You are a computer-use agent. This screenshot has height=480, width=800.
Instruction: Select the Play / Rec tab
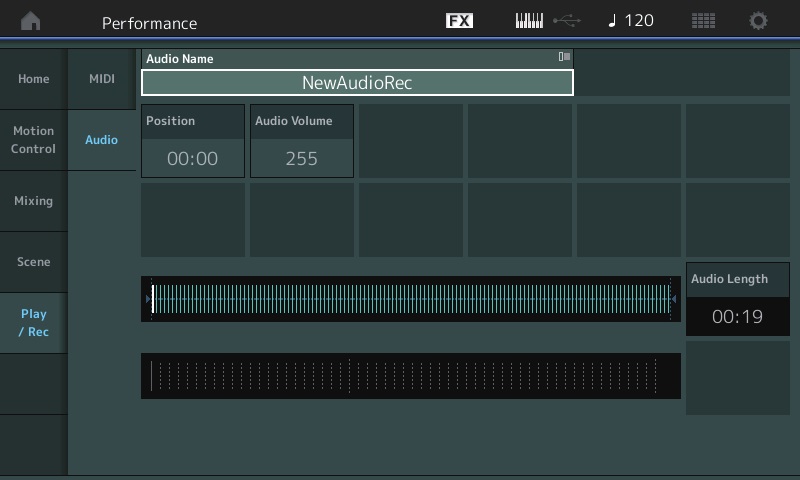tap(33, 323)
